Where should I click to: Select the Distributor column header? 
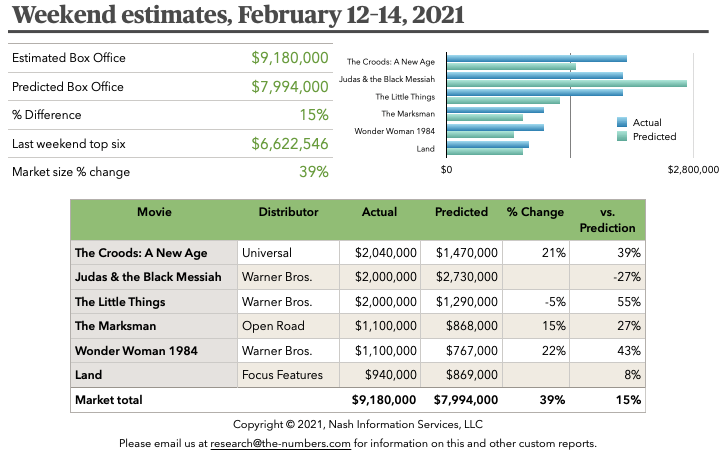click(288, 212)
